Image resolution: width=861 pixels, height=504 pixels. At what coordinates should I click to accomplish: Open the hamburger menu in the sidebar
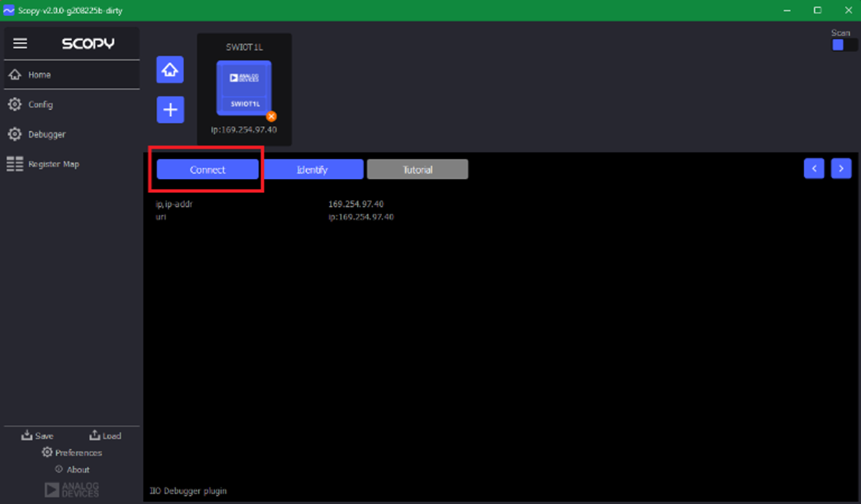(20, 44)
